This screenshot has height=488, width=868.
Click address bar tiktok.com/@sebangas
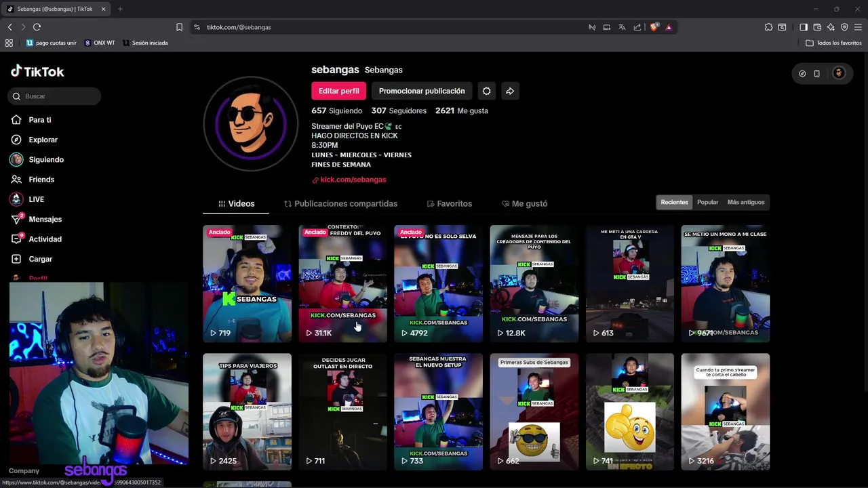click(x=239, y=27)
